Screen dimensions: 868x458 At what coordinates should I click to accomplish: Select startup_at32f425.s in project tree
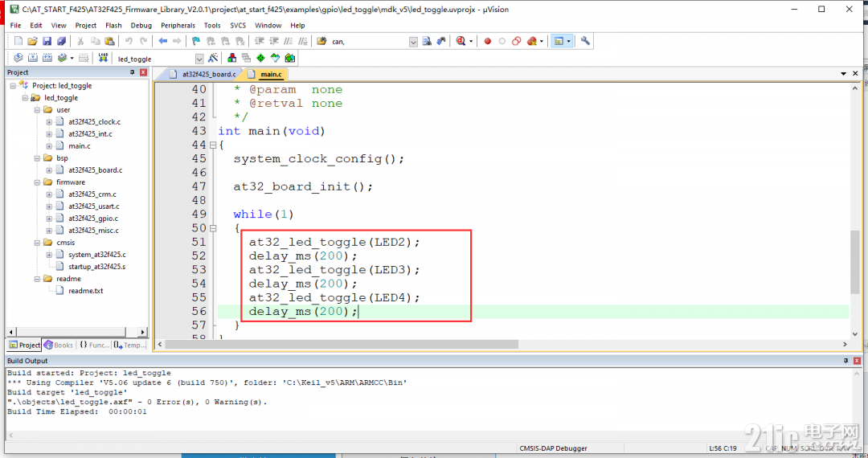(97, 267)
